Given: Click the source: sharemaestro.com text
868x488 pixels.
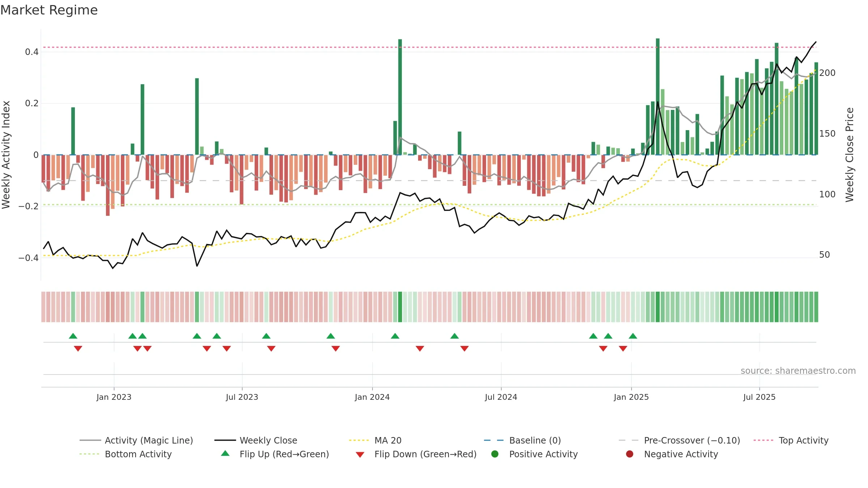Looking at the screenshot, I should coord(798,371).
